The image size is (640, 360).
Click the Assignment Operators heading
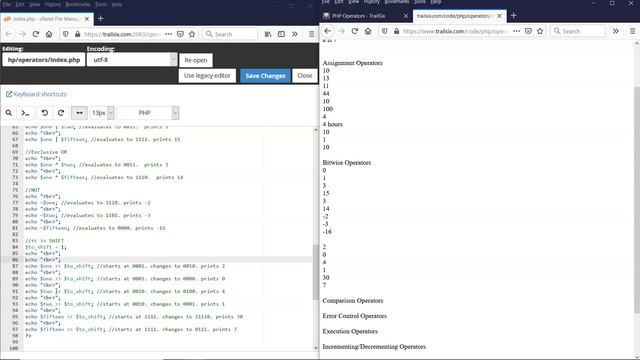[352, 63]
